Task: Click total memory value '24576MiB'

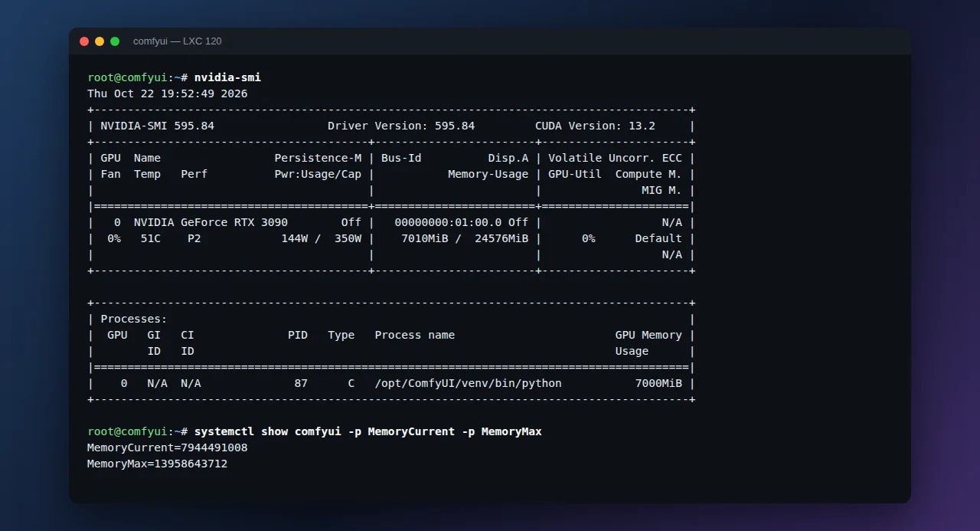Action: coord(501,238)
